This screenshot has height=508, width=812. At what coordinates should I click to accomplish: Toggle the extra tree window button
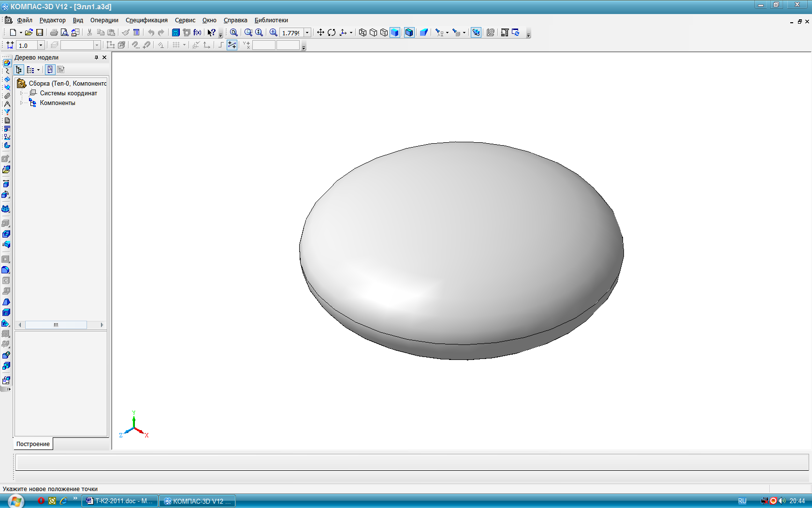tap(50, 70)
